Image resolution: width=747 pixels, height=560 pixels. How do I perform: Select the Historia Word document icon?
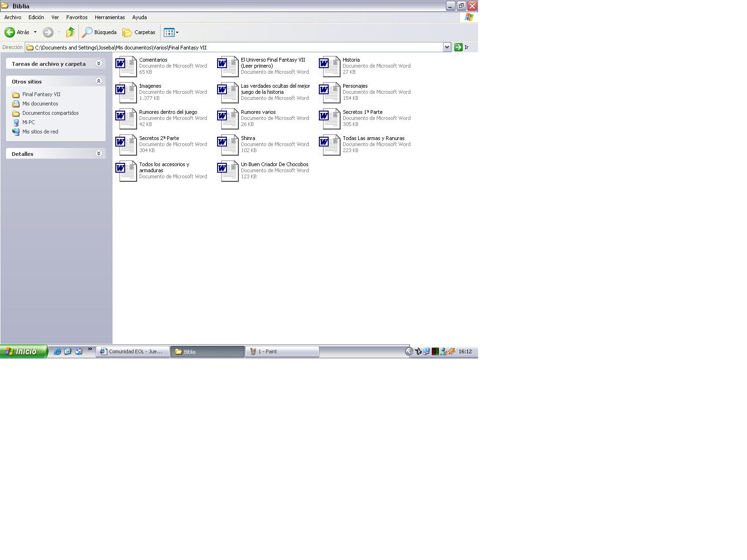pyautogui.click(x=330, y=67)
